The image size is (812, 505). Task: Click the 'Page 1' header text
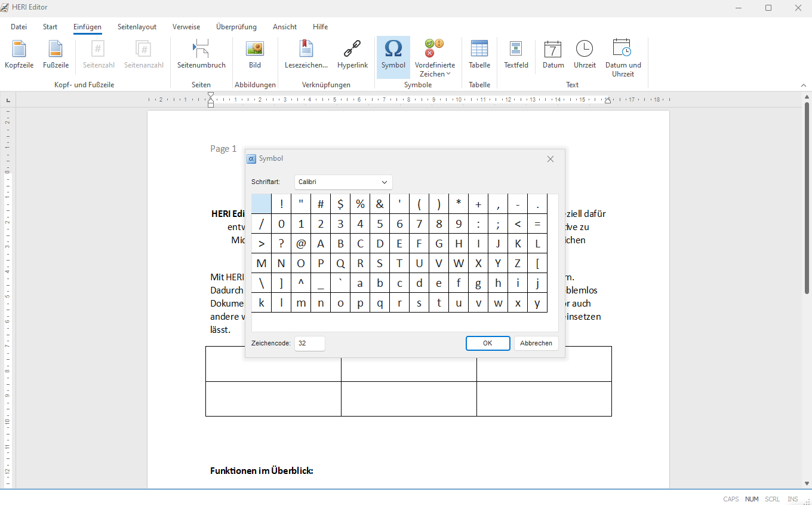tap(223, 149)
